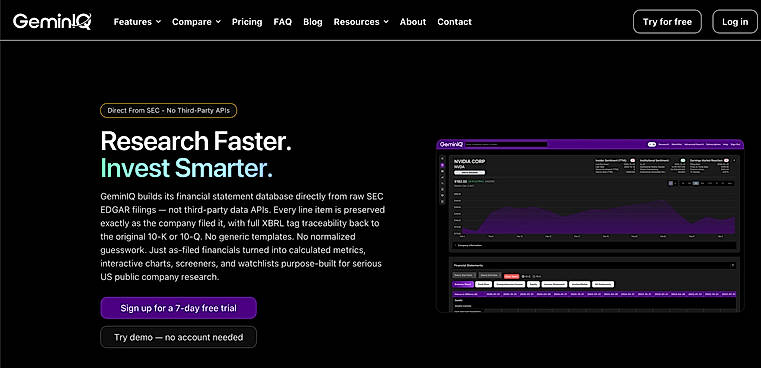Click the GeminIQ logo
The width and height of the screenshot is (761, 368).
[52, 21]
